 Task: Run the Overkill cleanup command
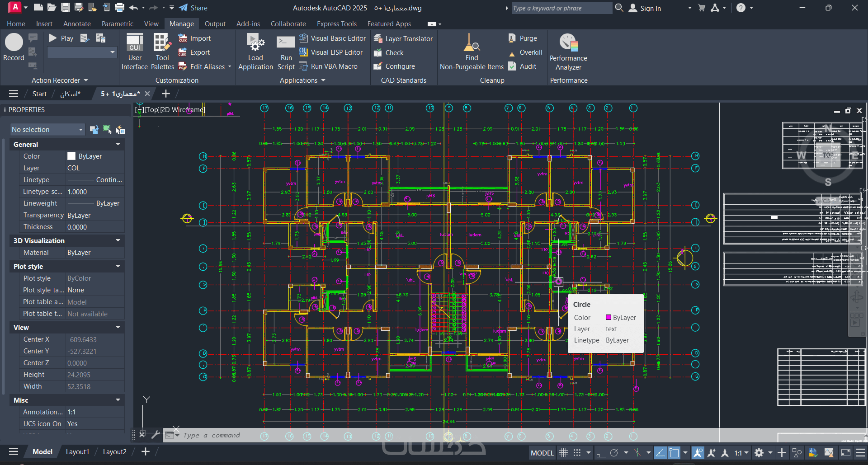[525, 52]
